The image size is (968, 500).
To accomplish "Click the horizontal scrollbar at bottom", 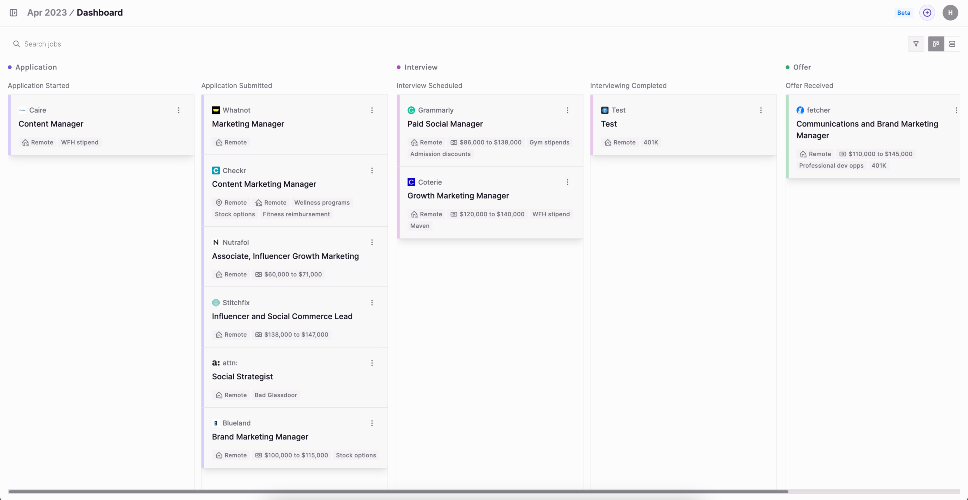I will 398,492.
